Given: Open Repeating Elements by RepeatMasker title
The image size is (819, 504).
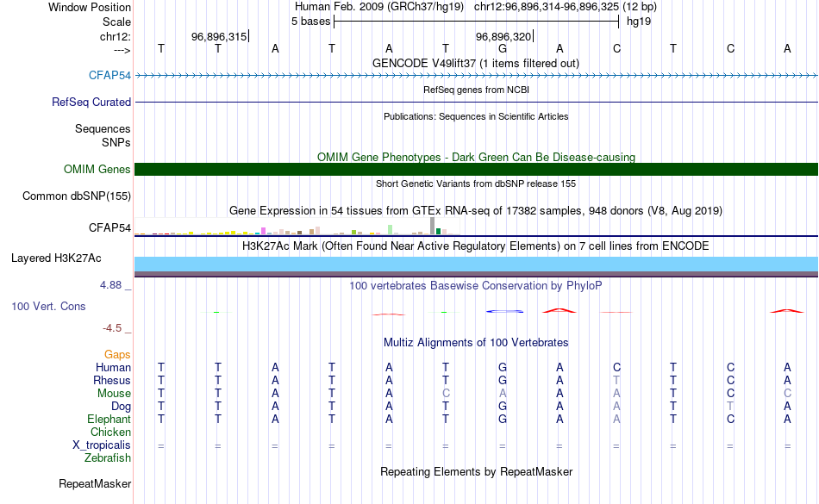Looking at the screenshot, I should point(477,471).
